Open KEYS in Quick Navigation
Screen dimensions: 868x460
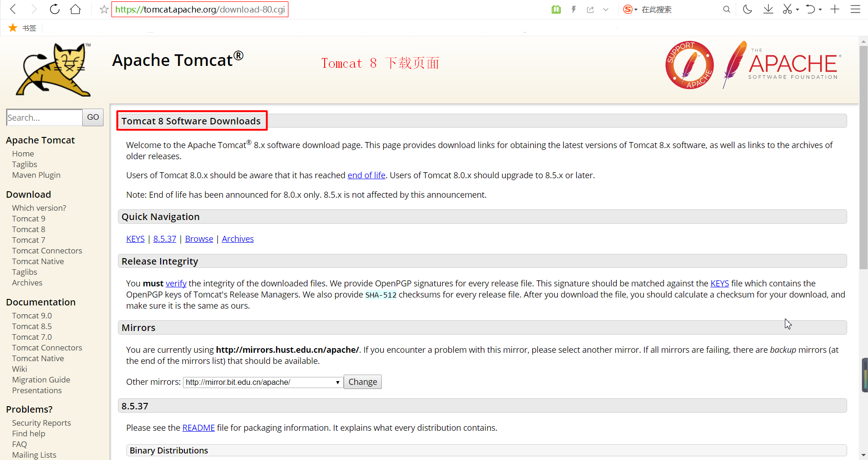135,239
